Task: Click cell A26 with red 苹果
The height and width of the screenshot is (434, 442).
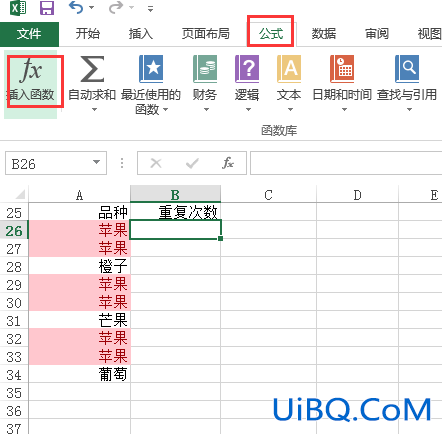Action: (x=79, y=230)
